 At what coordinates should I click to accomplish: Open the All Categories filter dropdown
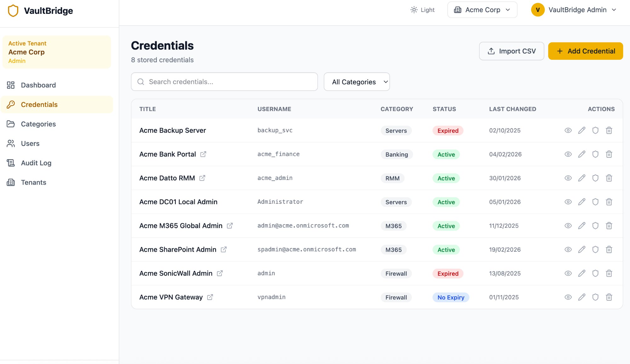pyautogui.click(x=357, y=81)
